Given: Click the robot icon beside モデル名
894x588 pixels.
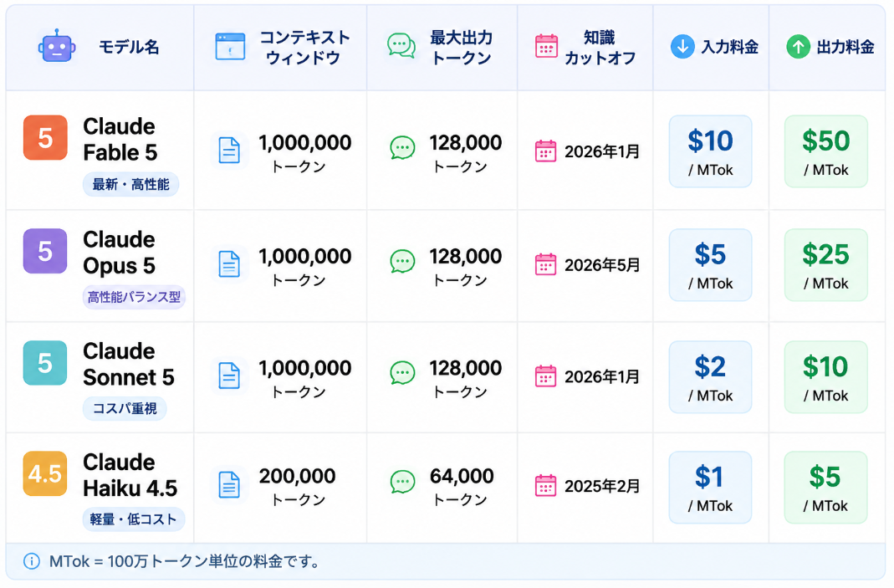Looking at the screenshot, I should click(56, 46).
